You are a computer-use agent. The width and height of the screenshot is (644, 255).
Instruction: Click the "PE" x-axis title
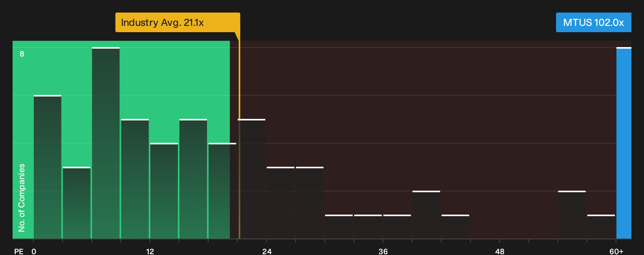(x=19, y=251)
